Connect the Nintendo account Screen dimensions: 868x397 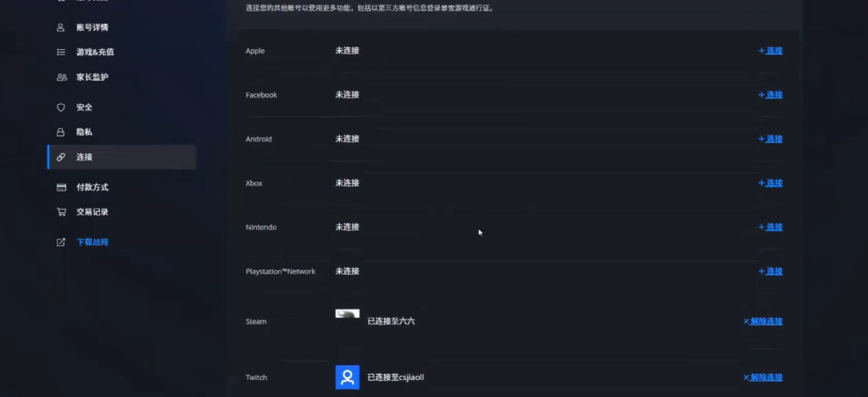point(771,227)
